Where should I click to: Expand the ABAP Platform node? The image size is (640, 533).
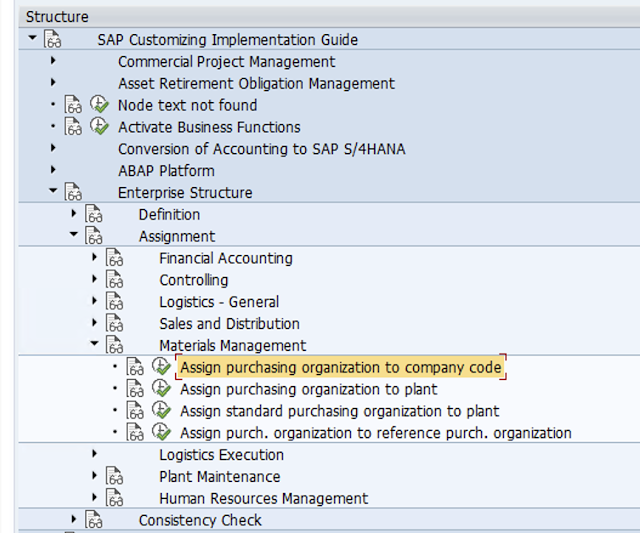(53, 170)
